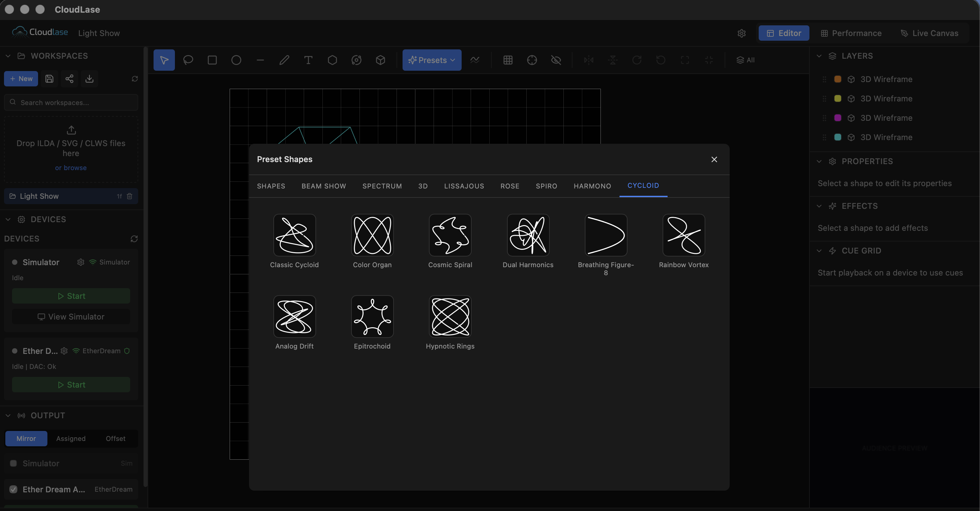Select the Hypnotic Rings preset thumbnail
Image resolution: width=980 pixels, height=511 pixels.
tap(450, 316)
